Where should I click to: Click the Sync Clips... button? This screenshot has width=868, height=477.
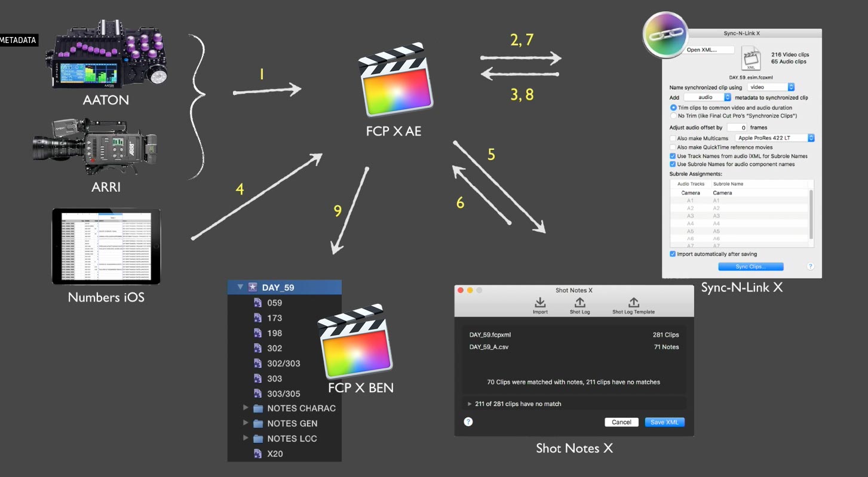[751, 266]
